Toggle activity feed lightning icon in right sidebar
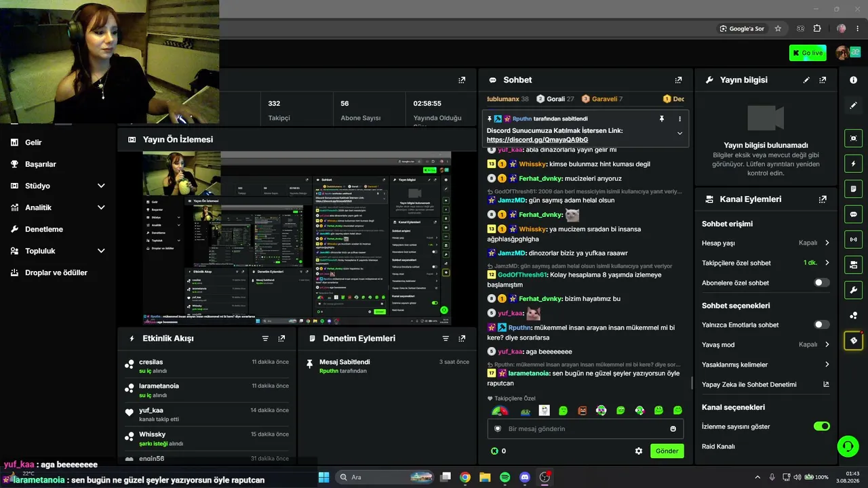Viewport: 868px width, 488px height. (853, 163)
